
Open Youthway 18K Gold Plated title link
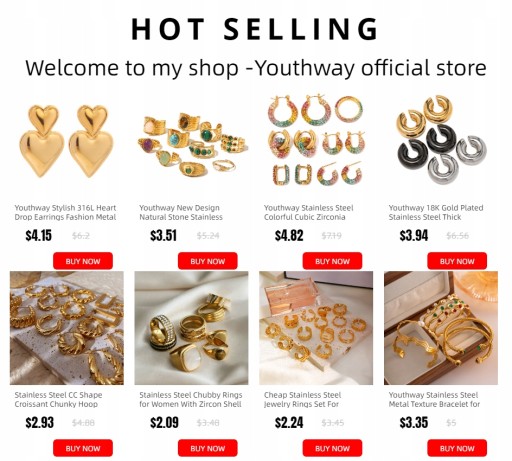436,212
